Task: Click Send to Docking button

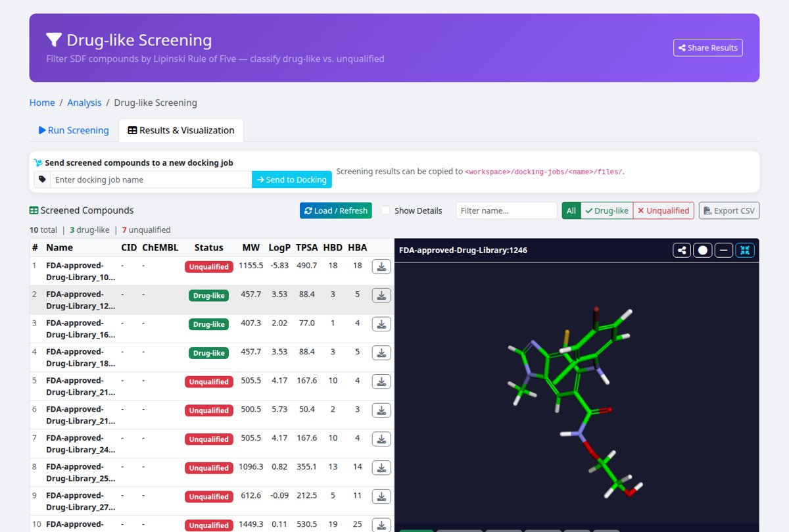Action: click(292, 180)
